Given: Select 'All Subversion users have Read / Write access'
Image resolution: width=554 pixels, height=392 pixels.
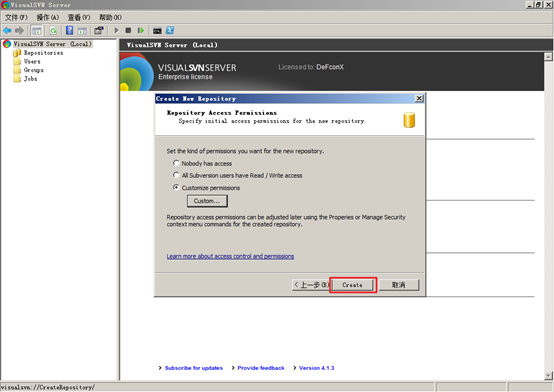Looking at the screenshot, I should pyautogui.click(x=176, y=175).
